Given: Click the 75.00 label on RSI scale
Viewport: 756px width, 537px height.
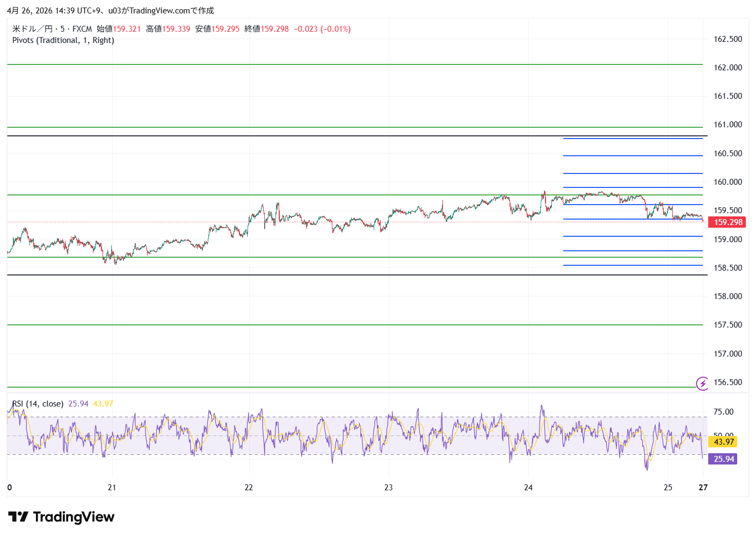Looking at the screenshot, I should [x=723, y=412].
